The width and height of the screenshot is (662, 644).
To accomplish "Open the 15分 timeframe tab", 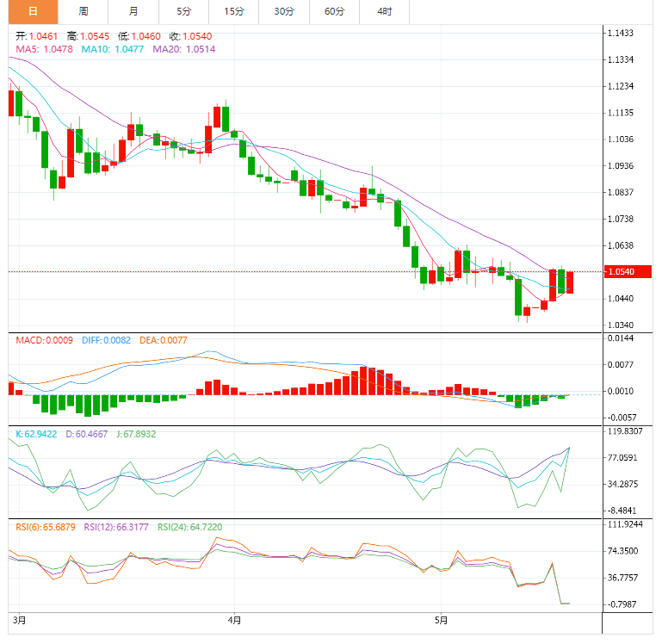I will tap(234, 12).
